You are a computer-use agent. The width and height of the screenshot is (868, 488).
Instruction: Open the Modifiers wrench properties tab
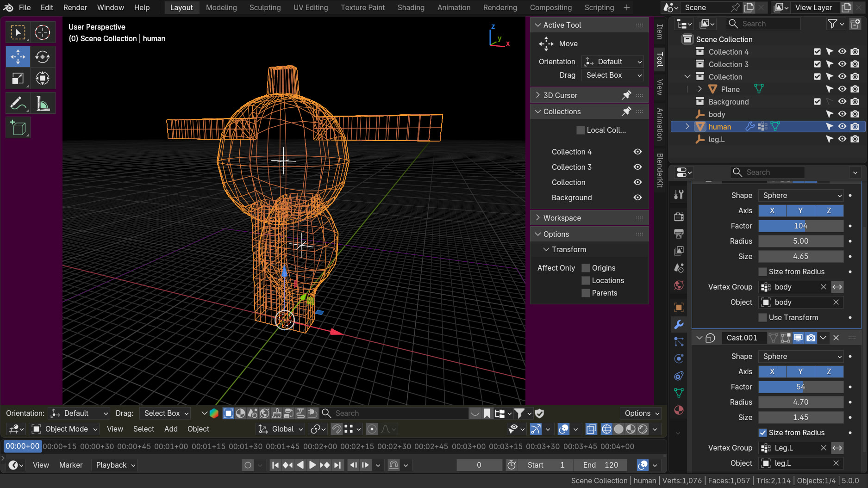679,325
